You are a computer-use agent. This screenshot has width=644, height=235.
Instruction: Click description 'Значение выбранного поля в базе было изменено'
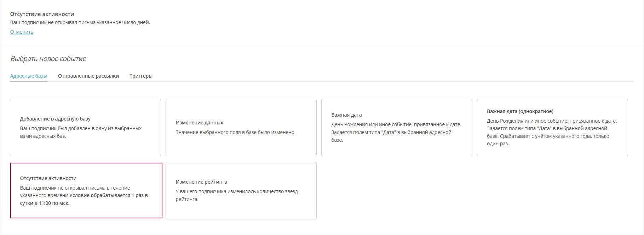(x=235, y=132)
